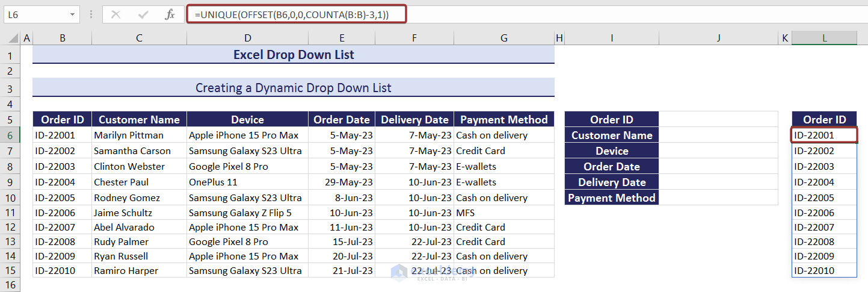Click the "Creating a Dynamic Drop Down List" cell

click(x=293, y=88)
